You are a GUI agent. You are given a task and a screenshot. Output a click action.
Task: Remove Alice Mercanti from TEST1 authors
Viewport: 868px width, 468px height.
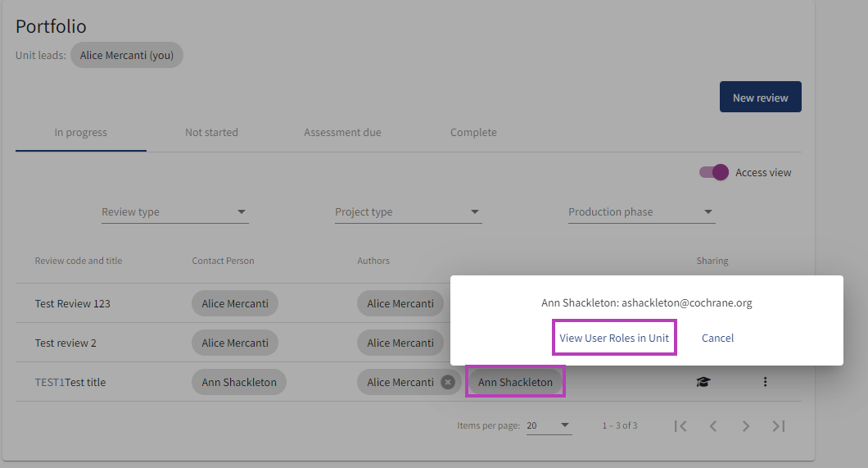pyautogui.click(x=448, y=382)
